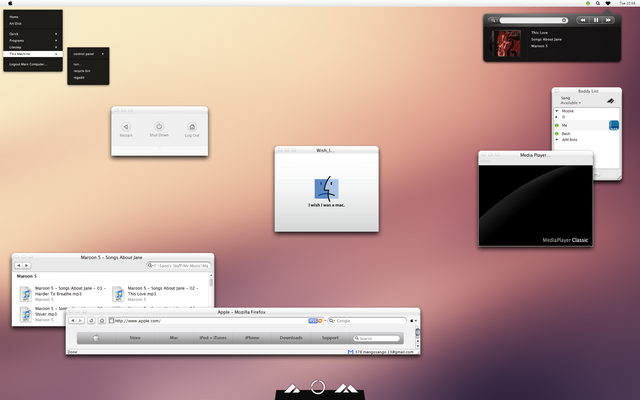Open the Apple logo menu in the top bar

(9, 4)
